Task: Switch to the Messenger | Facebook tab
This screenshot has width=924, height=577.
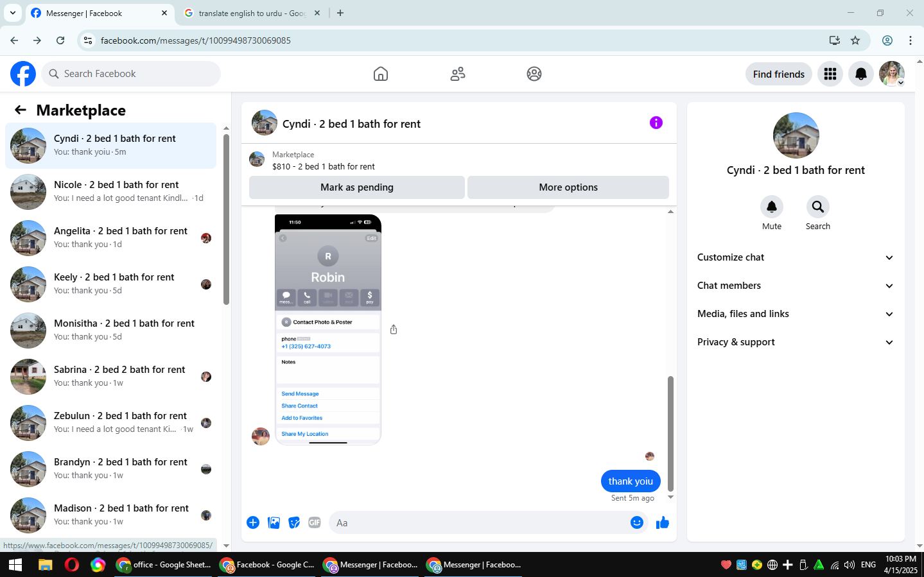Action: point(100,13)
